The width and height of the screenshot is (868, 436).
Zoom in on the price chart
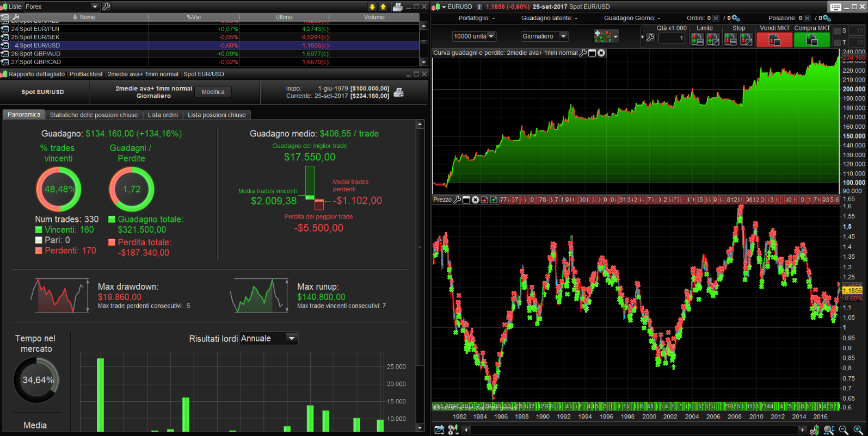[x=858, y=430]
